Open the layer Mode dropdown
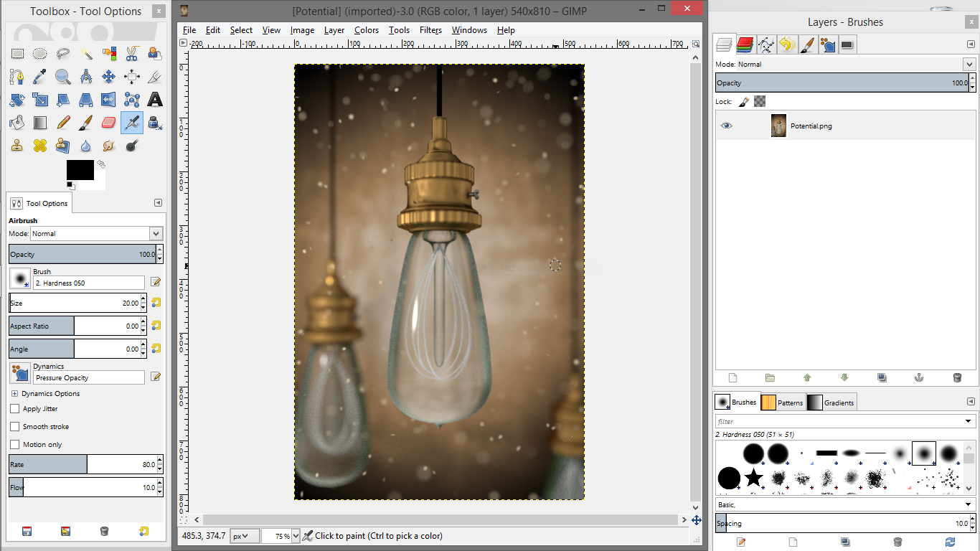The height and width of the screenshot is (551, 980). tap(970, 64)
